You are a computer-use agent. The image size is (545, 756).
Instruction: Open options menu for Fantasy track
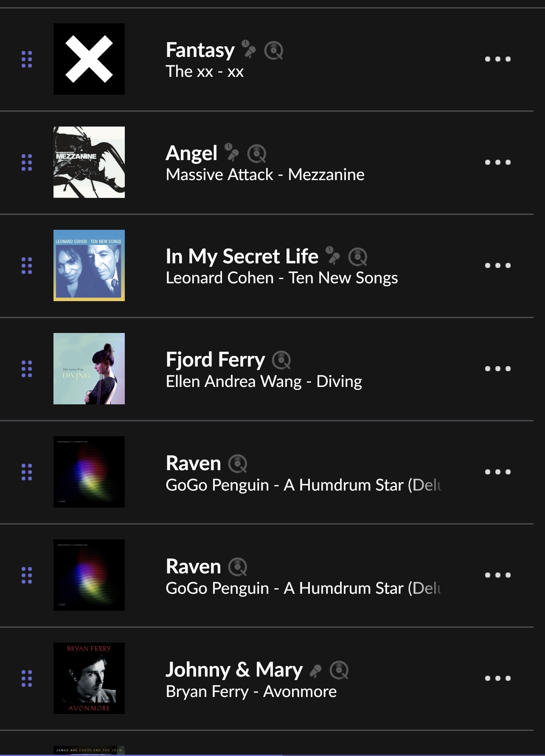pos(497,59)
